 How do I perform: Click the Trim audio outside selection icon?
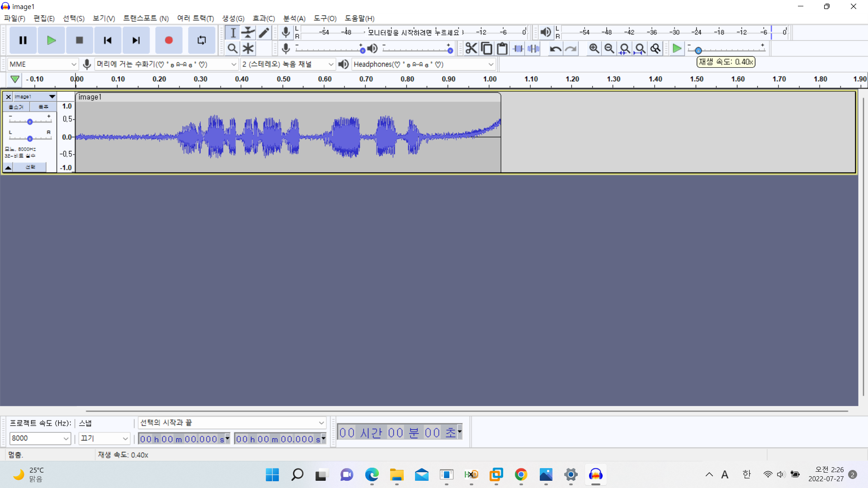point(518,48)
